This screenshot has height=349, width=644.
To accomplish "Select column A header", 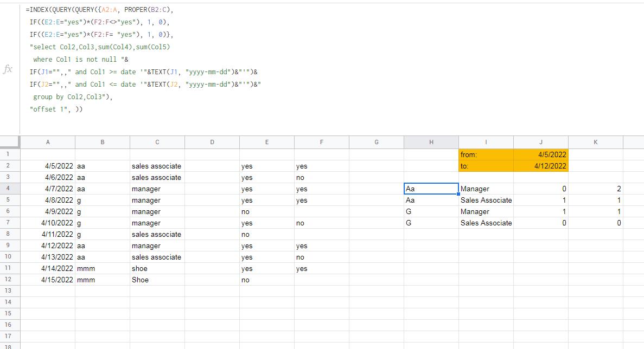I will click(48, 142).
